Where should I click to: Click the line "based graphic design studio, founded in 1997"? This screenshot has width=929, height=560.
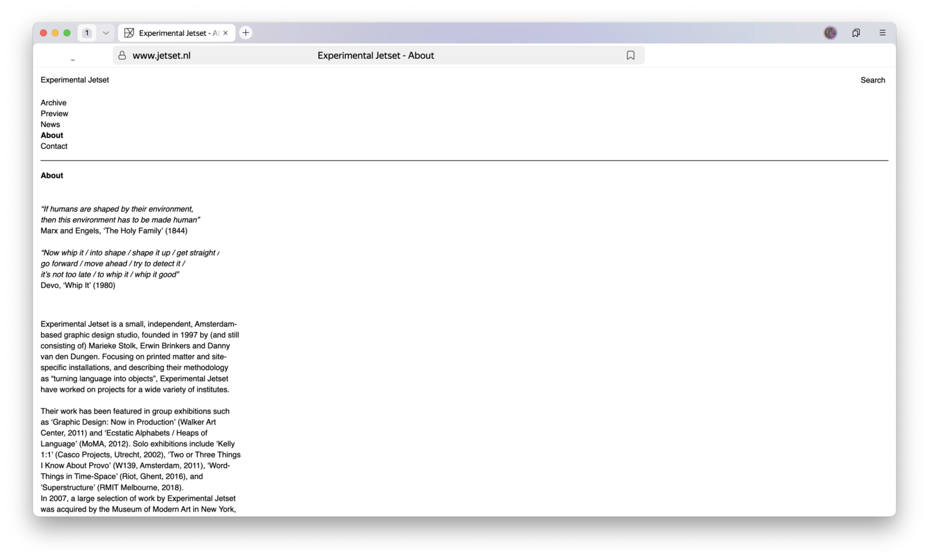[x=140, y=335]
